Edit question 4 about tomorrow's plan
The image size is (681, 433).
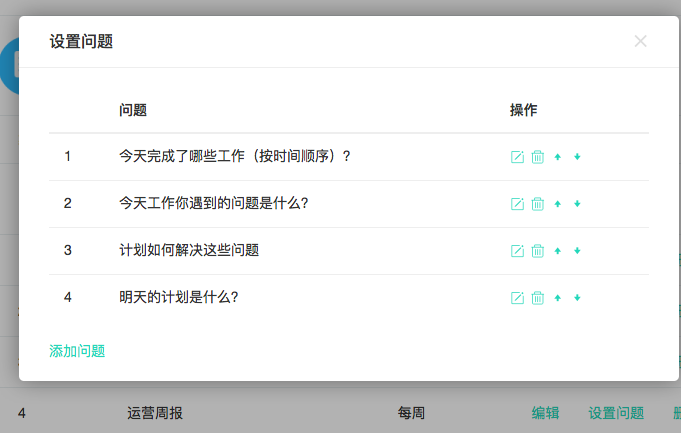pos(517,298)
